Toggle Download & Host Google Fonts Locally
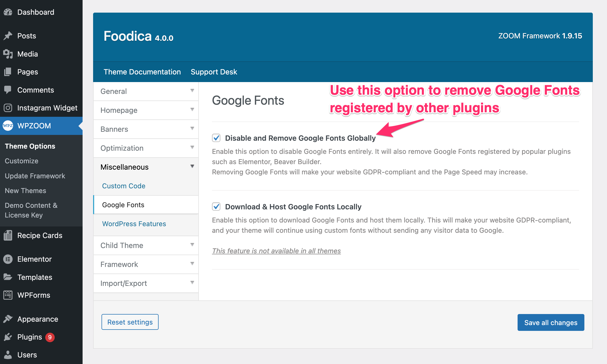The width and height of the screenshot is (607, 364). pos(216,206)
